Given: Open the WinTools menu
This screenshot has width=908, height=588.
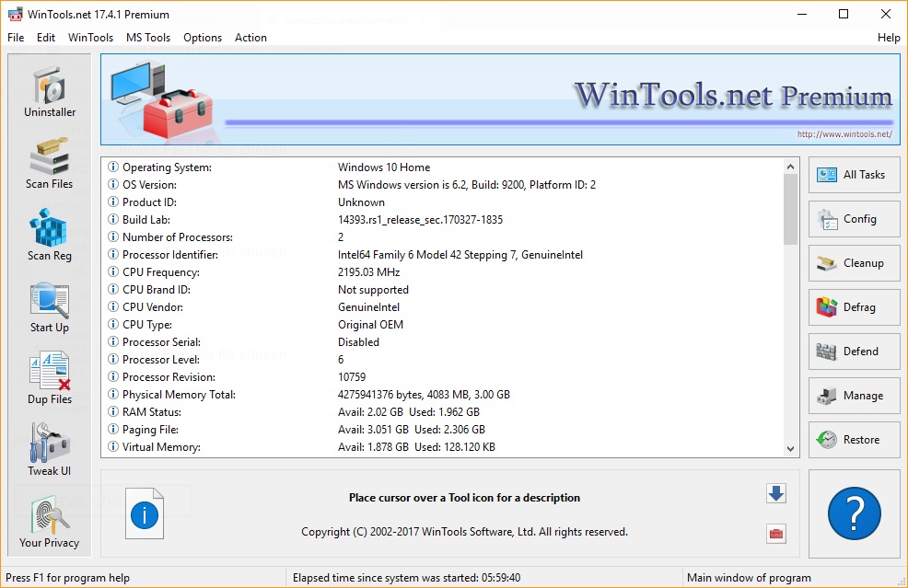Looking at the screenshot, I should (x=90, y=38).
